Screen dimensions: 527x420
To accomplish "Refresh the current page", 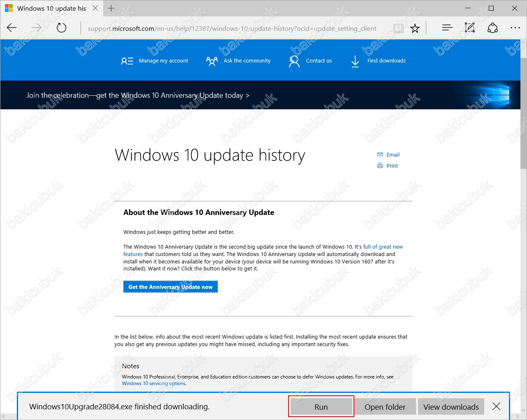I will [x=61, y=28].
